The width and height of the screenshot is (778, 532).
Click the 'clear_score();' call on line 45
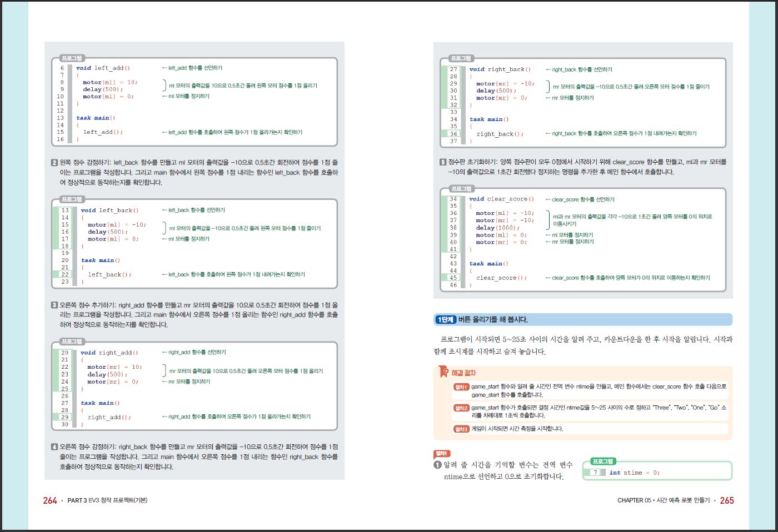[501, 278]
